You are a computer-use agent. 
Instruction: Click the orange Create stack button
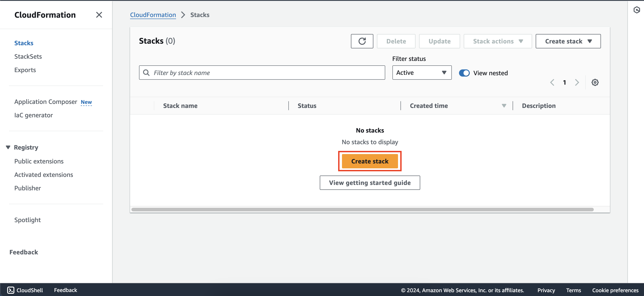(x=370, y=161)
